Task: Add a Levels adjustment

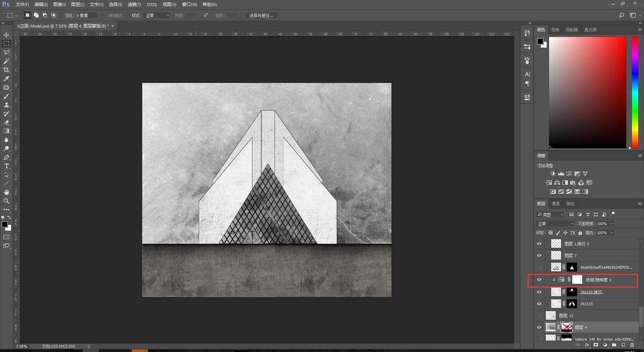Action: tap(561, 174)
